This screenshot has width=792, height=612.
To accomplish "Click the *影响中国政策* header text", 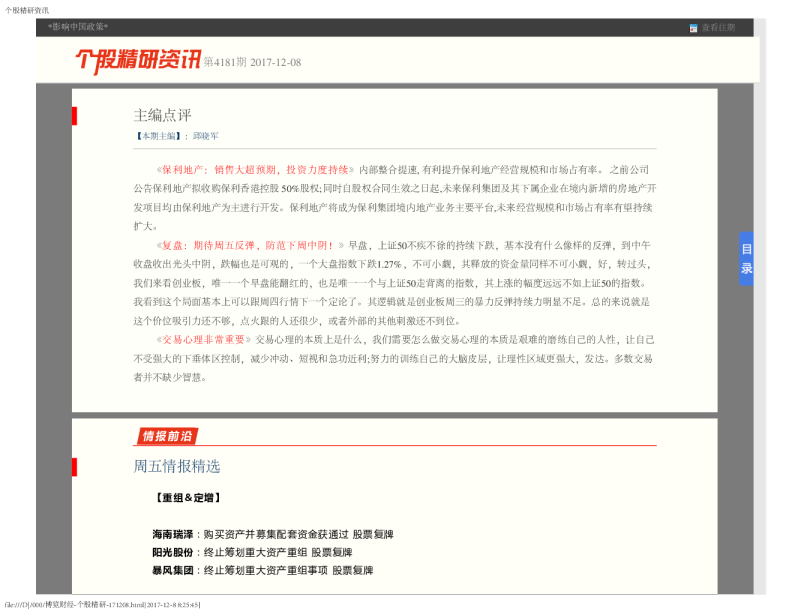I will coord(78,27).
